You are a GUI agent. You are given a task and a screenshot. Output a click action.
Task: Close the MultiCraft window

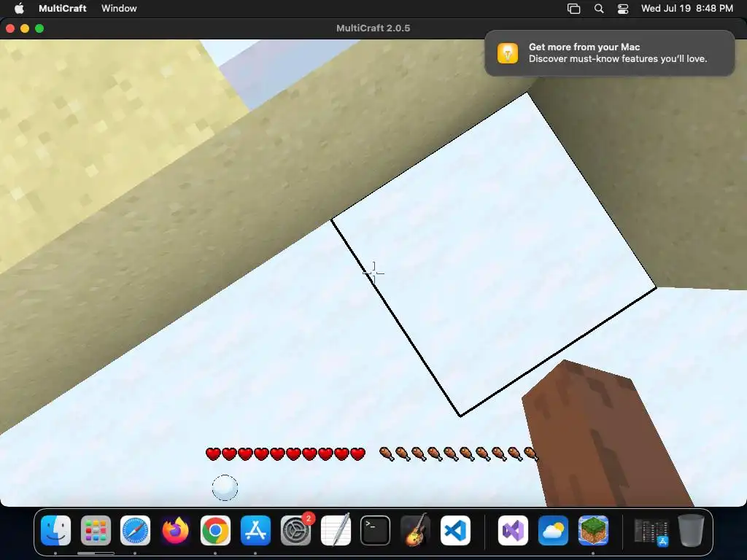click(10, 28)
